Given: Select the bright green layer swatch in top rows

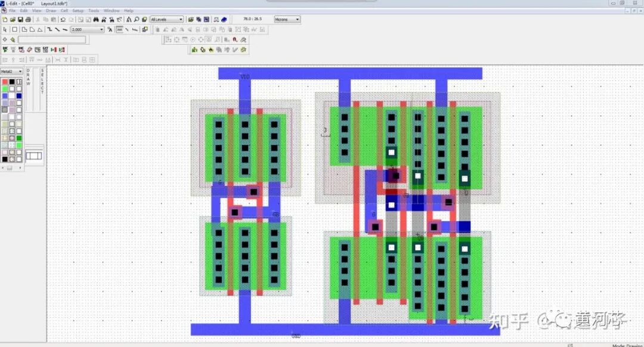Looking at the screenshot, I should [x=5, y=89].
